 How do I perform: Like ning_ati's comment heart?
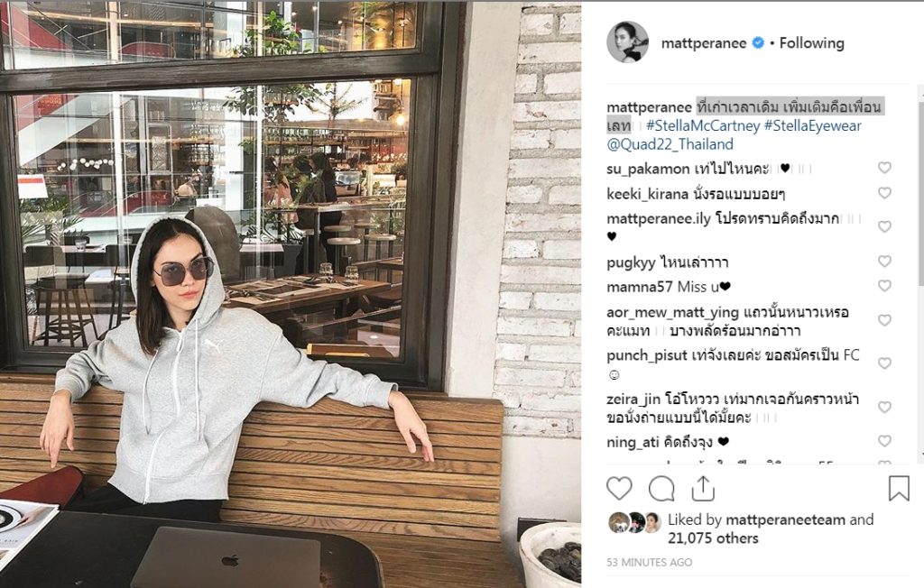coord(884,441)
